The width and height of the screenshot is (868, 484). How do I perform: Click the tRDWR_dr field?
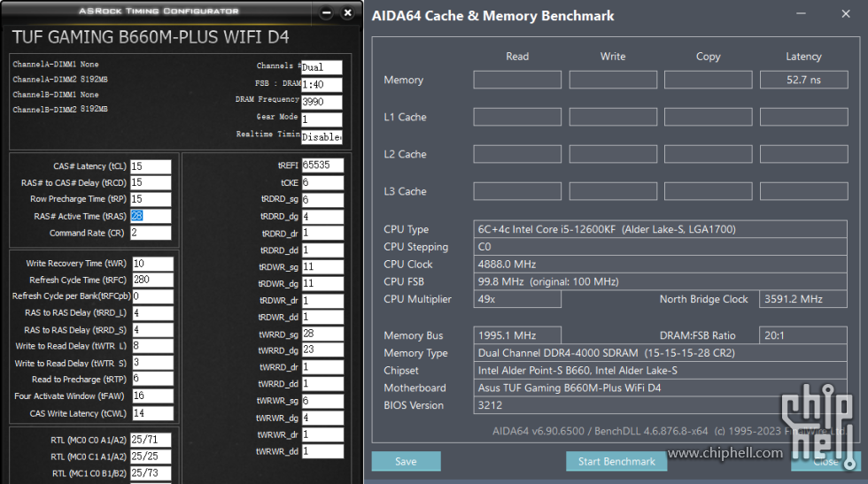pyautogui.click(x=322, y=300)
